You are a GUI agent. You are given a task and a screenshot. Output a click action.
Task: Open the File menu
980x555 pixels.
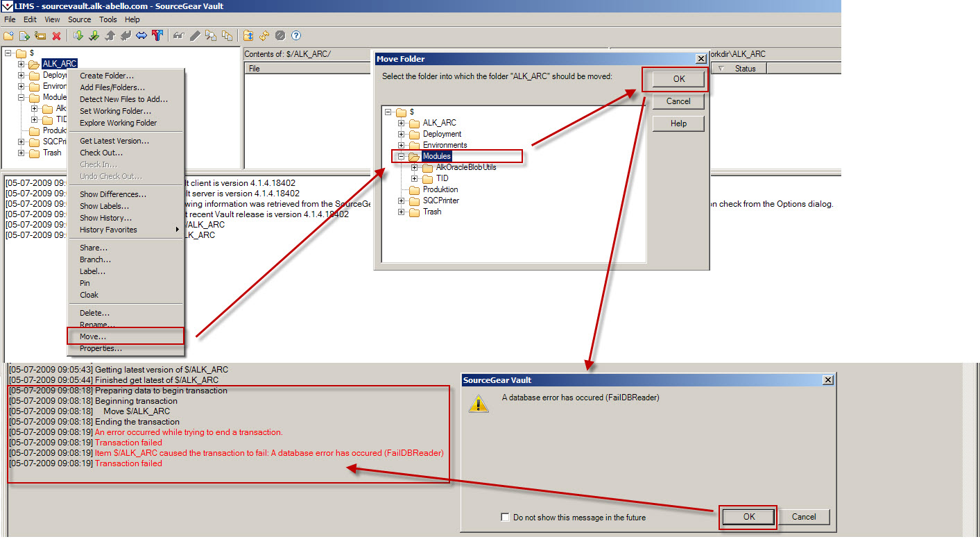10,19
